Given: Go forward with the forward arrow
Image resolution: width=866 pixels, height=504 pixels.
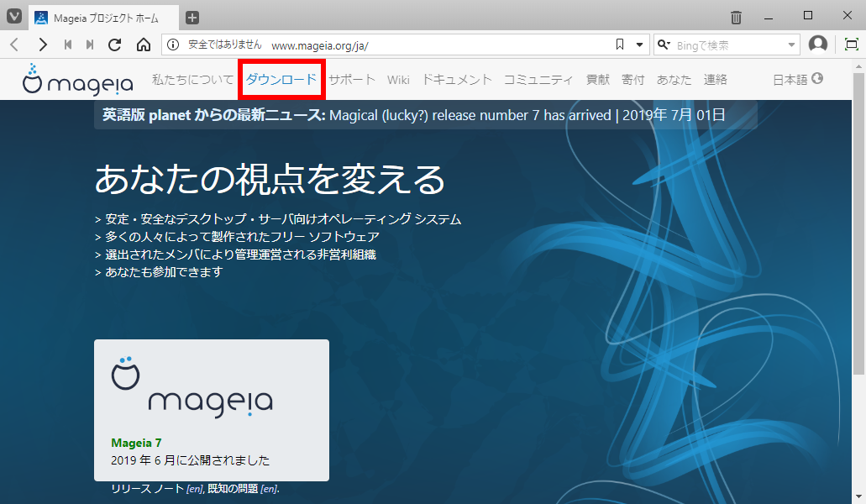Looking at the screenshot, I should [x=43, y=45].
